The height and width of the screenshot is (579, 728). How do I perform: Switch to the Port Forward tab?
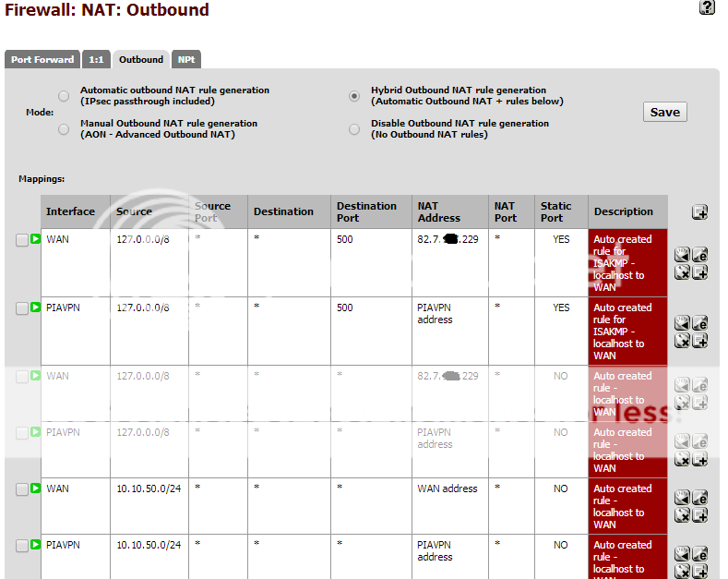pos(42,60)
